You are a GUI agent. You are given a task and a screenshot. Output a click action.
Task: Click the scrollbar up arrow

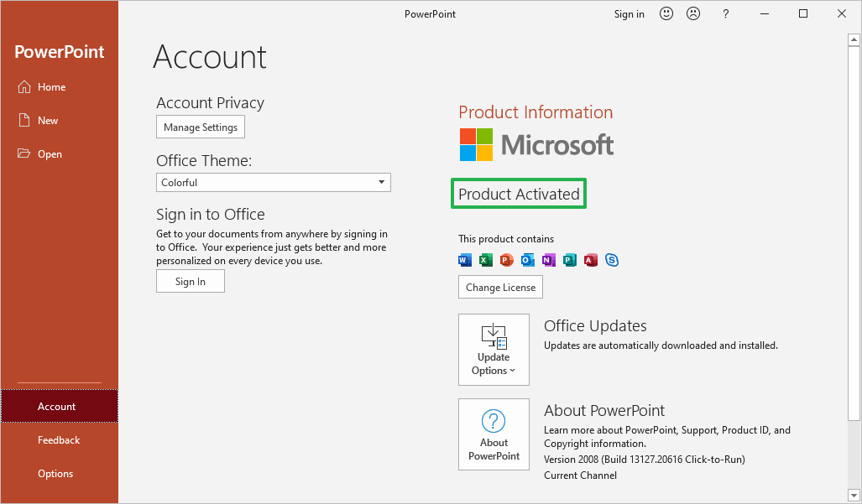tap(854, 39)
